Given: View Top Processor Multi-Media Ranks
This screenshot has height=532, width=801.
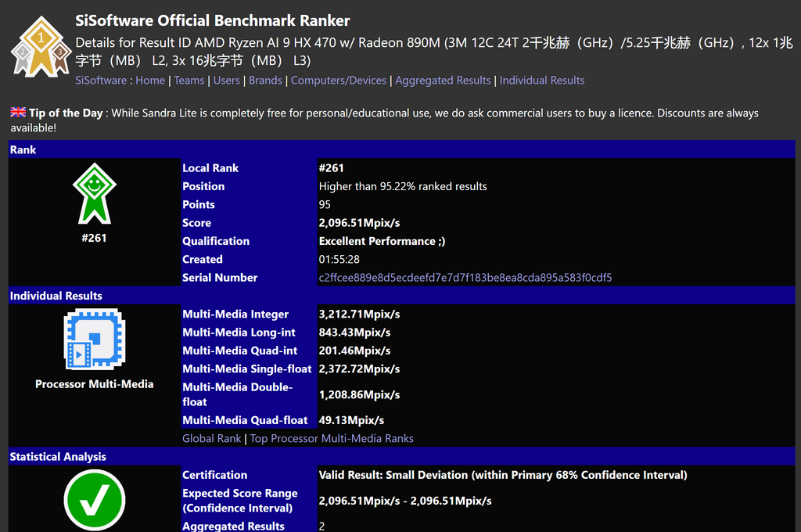Looking at the screenshot, I should pos(332,439).
